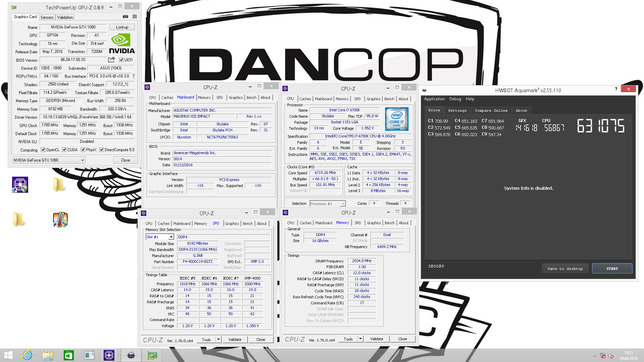
Task: Open File Explorer from the taskbar
Action: coord(48,355)
